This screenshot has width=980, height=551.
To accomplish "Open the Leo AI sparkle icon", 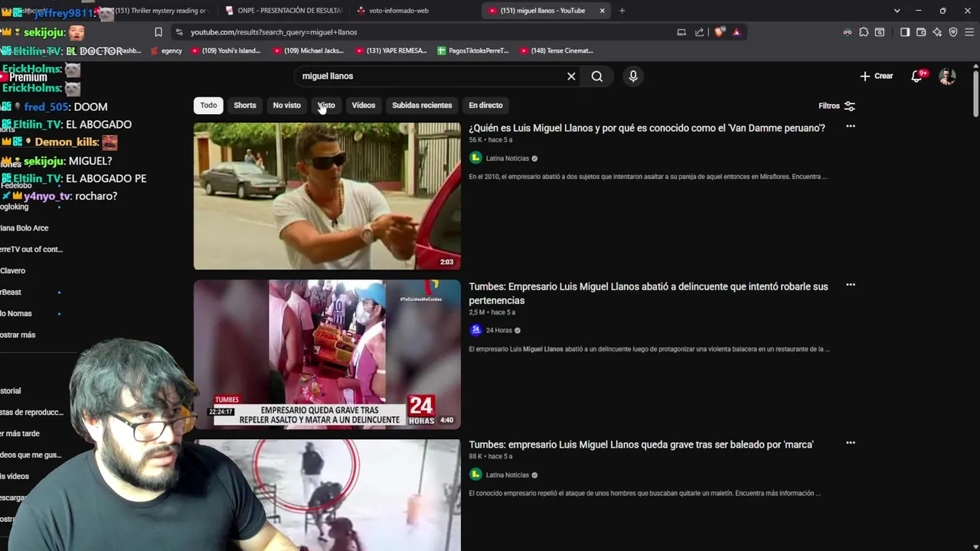I will click(x=937, y=32).
